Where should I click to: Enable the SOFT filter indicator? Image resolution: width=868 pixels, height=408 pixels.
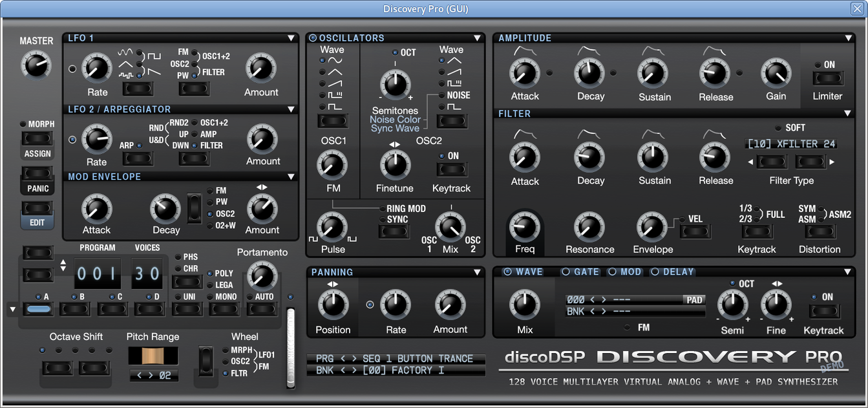[x=778, y=127]
